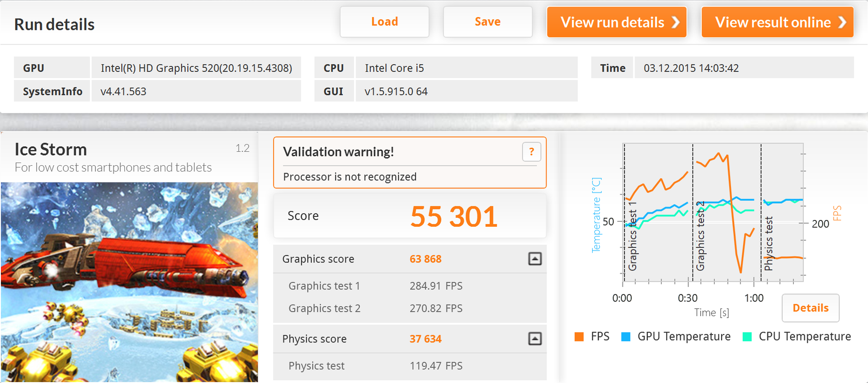The height and width of the screenshot is (383, 868).
Task: Click the Ice Storm version number 1.2
Action: [242, 148]
